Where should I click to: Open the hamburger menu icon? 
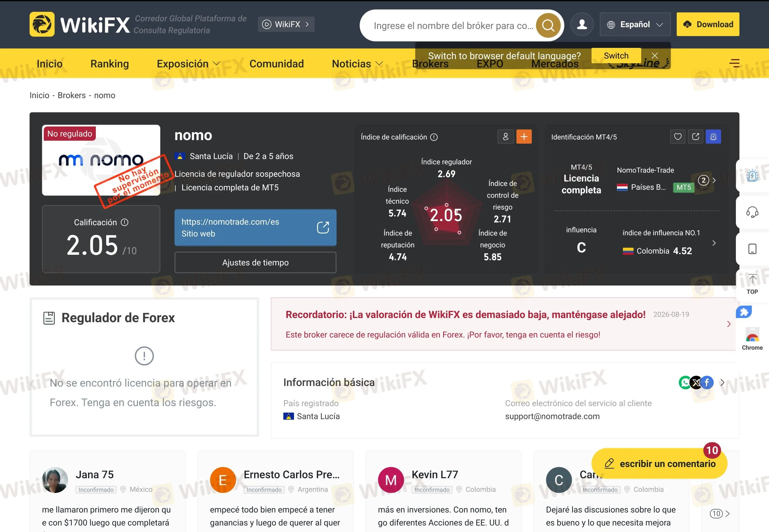(x=734, y=63)
